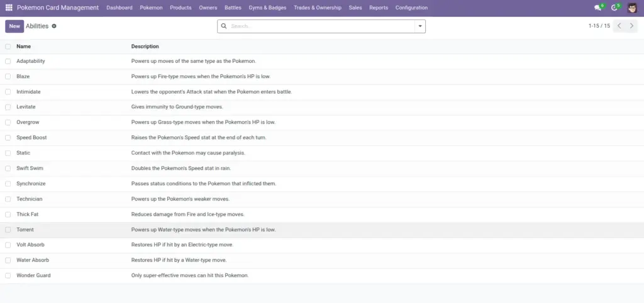This screenshot has width=644, height=303.
Task: Open the Thick Fat ability record
Action: [28, 214]
